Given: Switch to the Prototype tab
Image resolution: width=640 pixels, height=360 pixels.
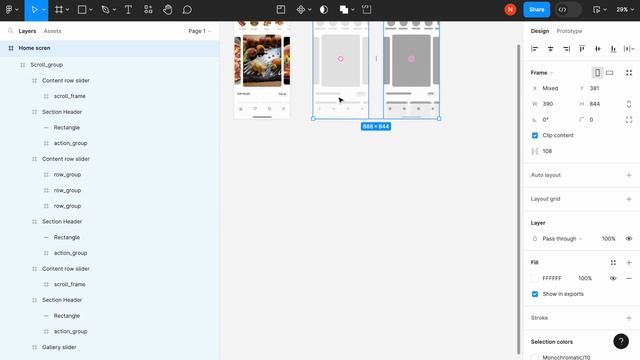Looking at the screenshot, I should tap(569, 31).
